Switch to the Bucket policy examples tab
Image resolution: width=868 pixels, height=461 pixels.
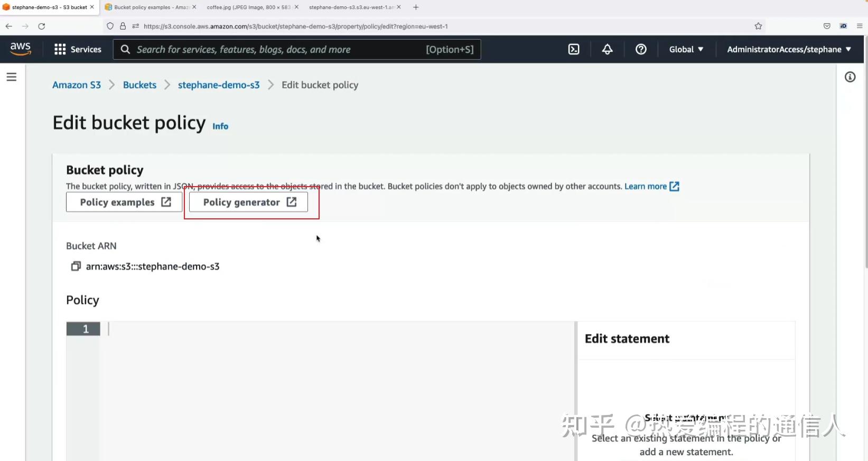pos(150,7)
